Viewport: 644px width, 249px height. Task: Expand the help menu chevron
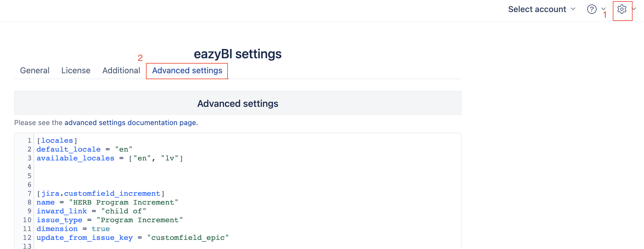[603, 9]
